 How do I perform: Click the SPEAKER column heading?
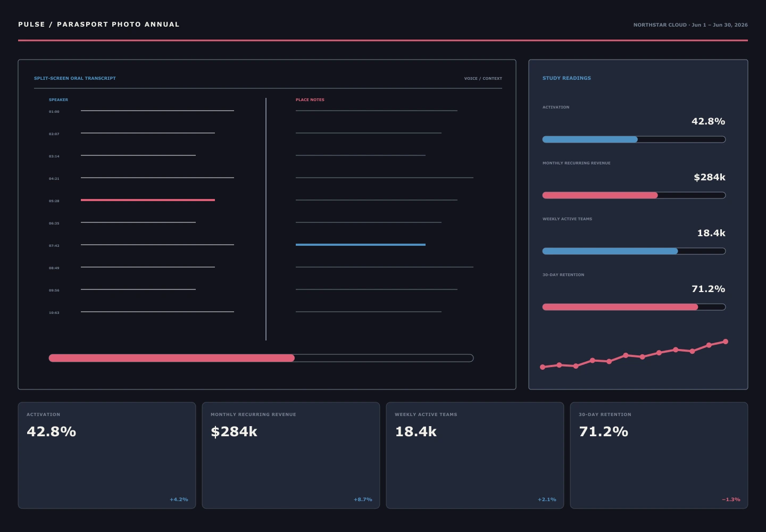(59, 99)
